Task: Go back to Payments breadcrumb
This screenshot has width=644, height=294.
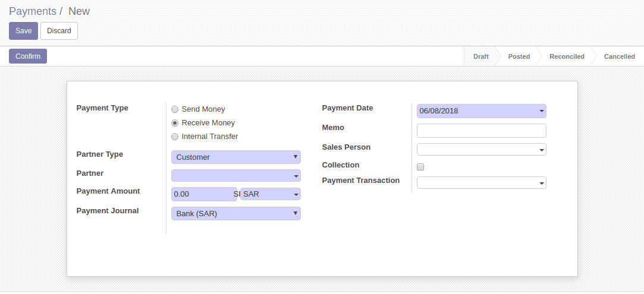Action: coord(33,11)
